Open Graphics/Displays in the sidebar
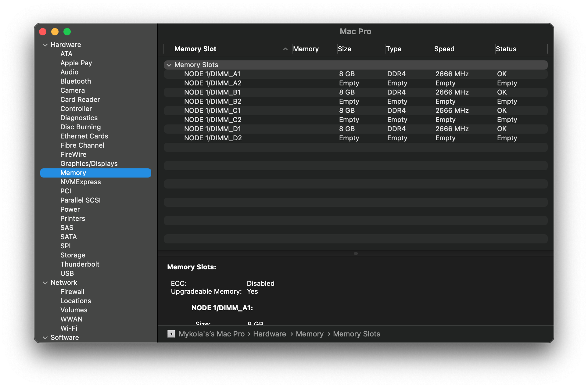 point(89,163)
